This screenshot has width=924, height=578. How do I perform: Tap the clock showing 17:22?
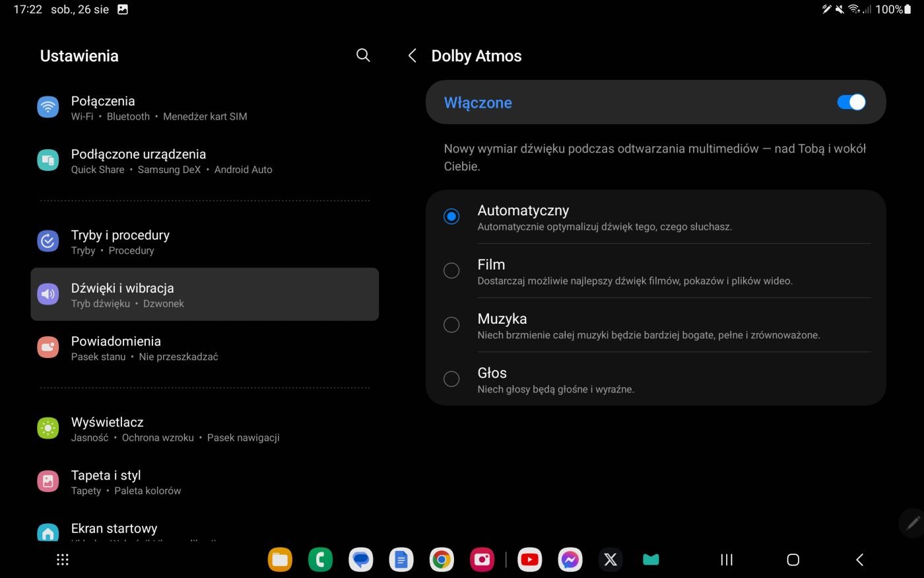[28, 9]
